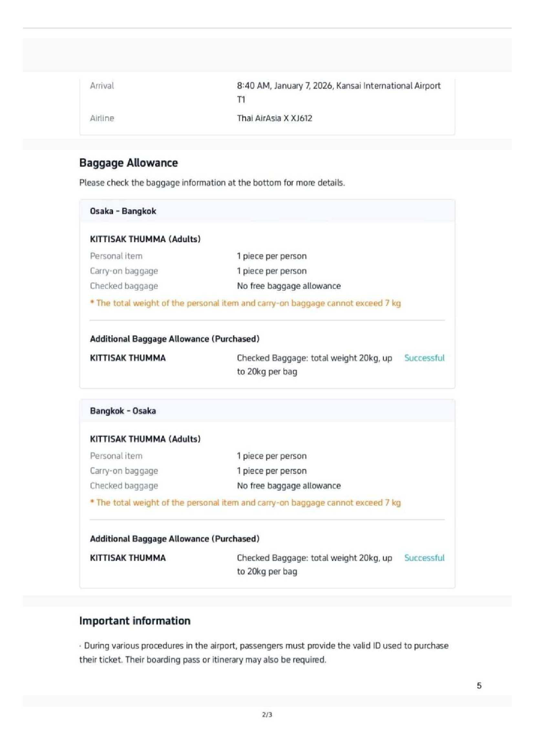Click the Bangkok - Osaka section header
Viewport: 534px width, 756px height.
coord(123,411)
